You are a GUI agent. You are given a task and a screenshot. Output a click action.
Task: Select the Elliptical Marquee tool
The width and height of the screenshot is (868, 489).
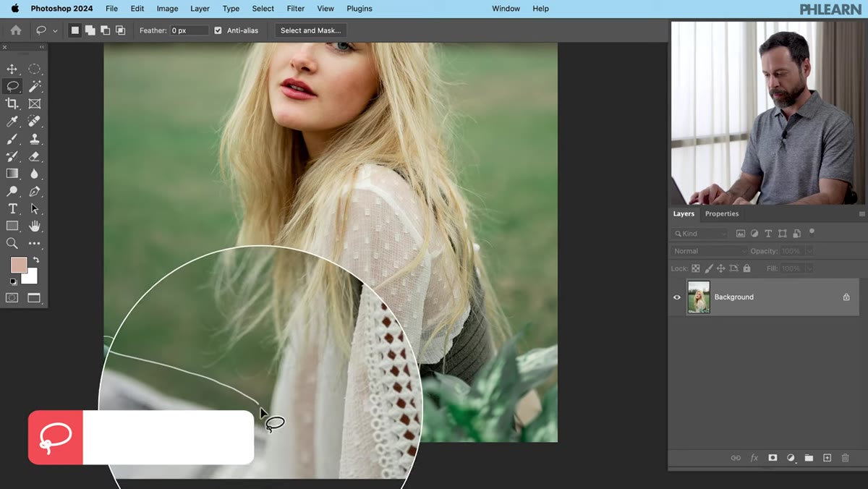tap(34, 69)
